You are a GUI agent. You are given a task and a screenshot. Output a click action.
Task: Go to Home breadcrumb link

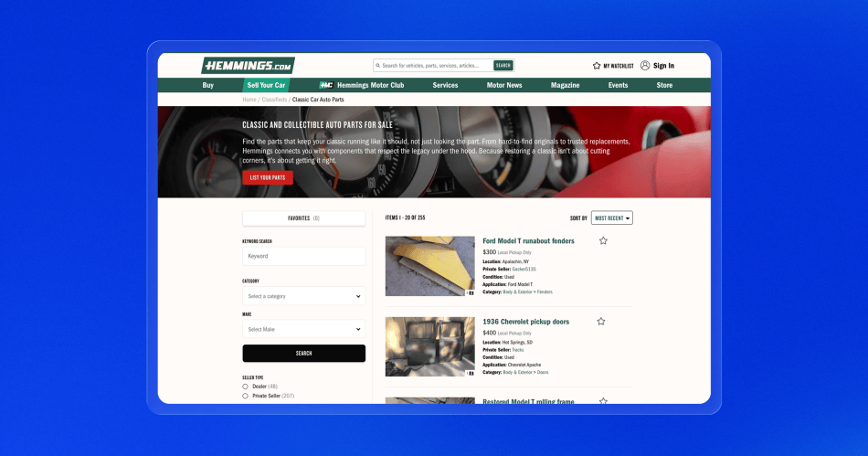[249, 100]
